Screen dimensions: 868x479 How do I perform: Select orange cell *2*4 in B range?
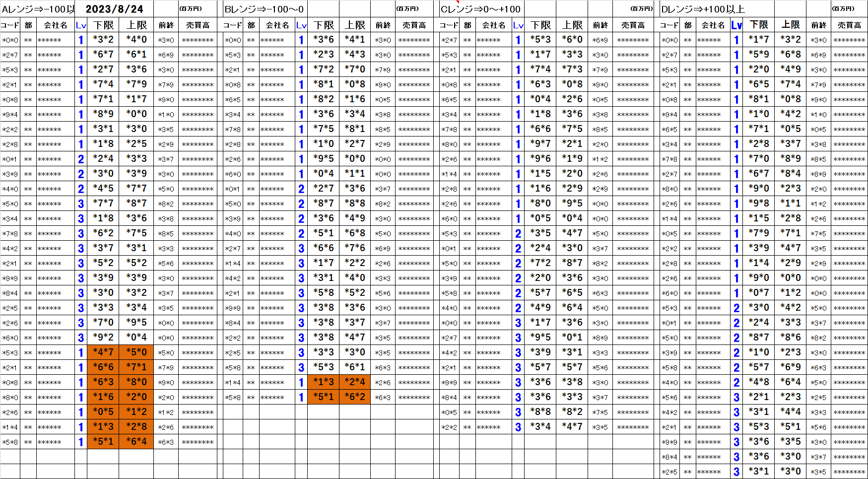pos(355,382)
